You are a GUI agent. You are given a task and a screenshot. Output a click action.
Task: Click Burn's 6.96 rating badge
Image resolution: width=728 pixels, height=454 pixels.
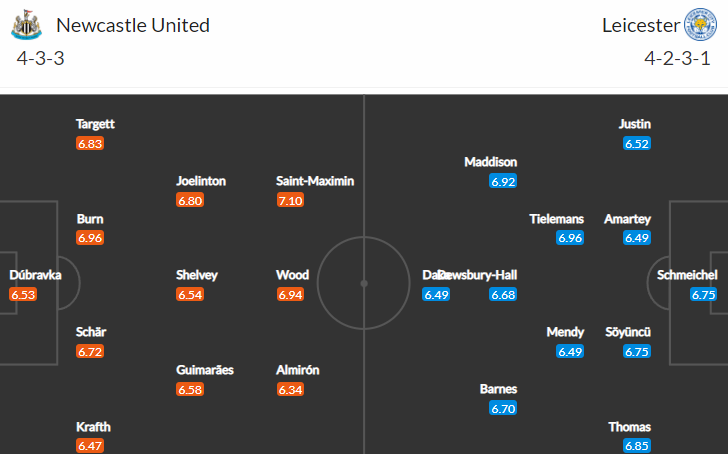[x=90, y=238]
